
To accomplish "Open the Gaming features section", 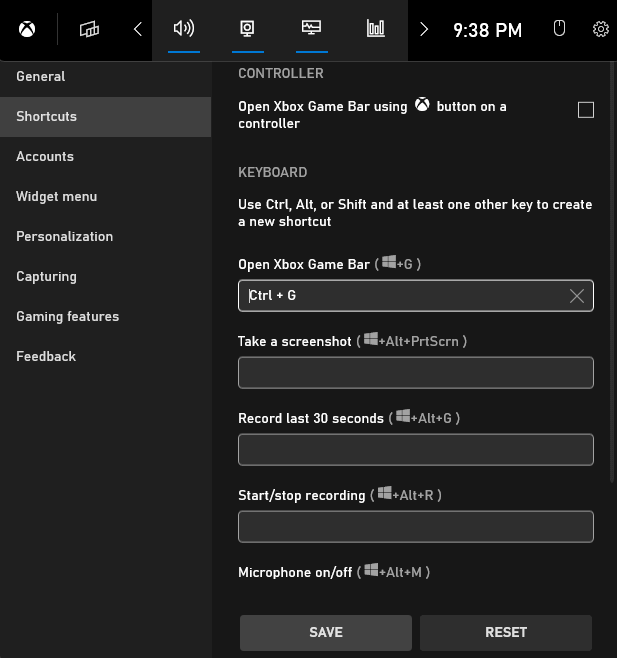I will [x=105, y=316].
